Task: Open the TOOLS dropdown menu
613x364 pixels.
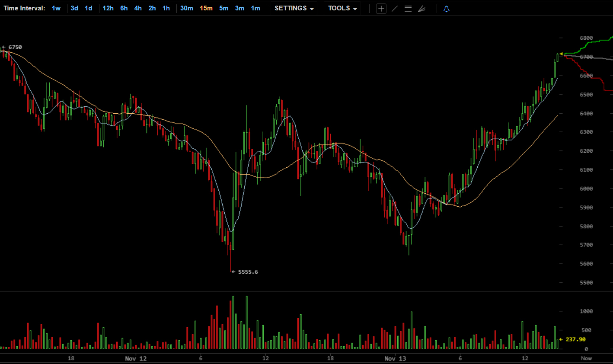Action: (x=342, y=8)
